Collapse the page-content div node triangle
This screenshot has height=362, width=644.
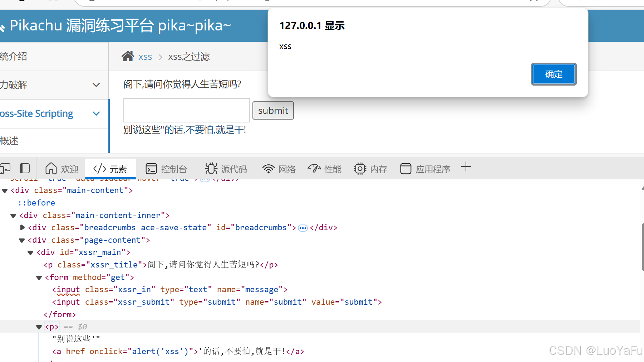point(22,240)
